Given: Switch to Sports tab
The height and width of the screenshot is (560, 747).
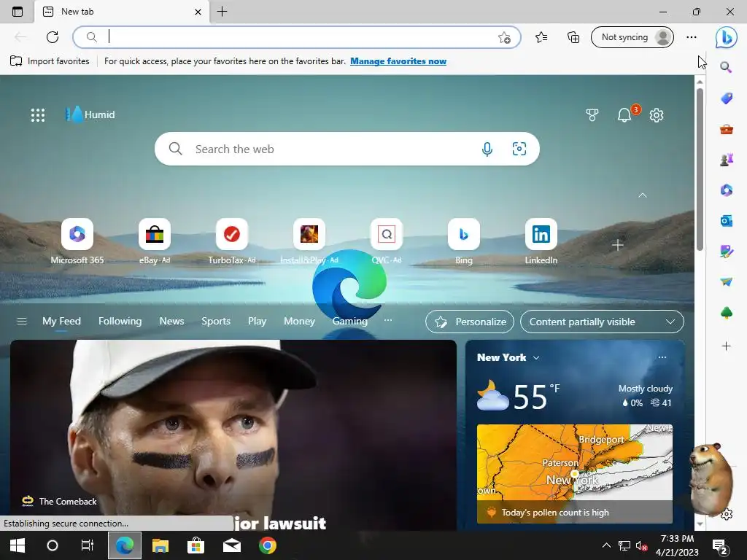Looking at the screenshot, I should click(x=216, y=321).
